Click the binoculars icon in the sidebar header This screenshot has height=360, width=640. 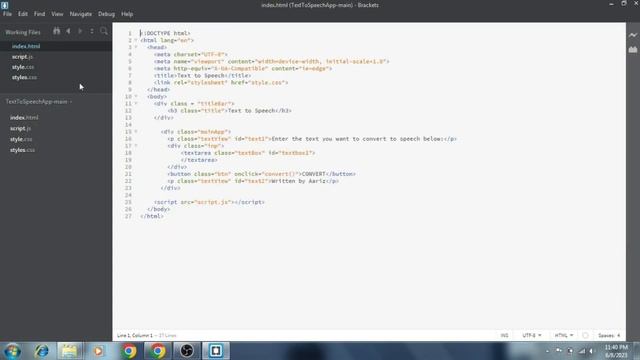point(56,31)
